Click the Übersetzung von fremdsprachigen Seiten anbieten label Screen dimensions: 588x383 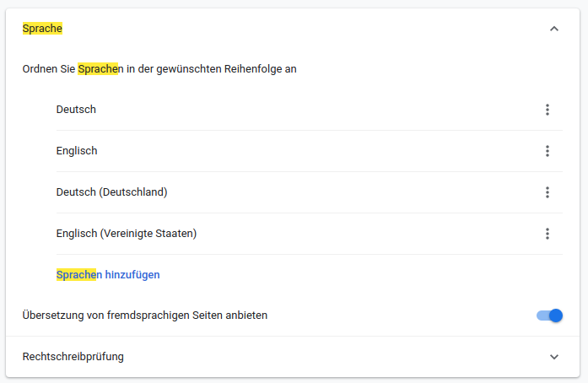tap(145, 316)
